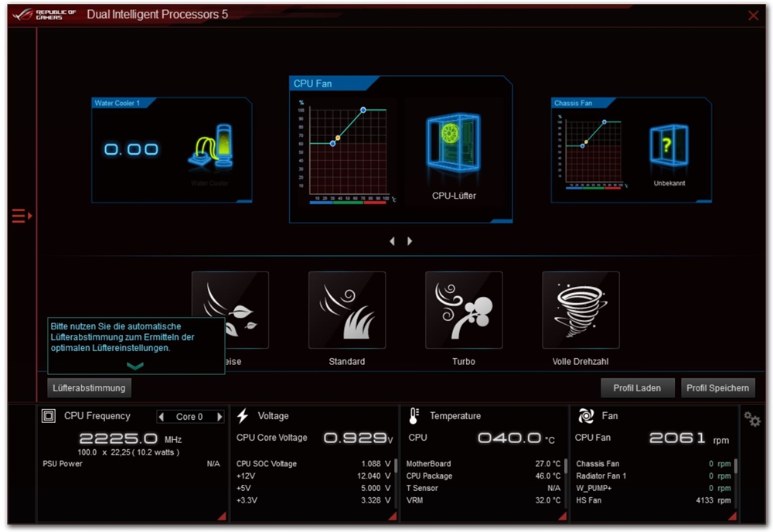Click the Chassis Fan curve graph

point(594,152)
